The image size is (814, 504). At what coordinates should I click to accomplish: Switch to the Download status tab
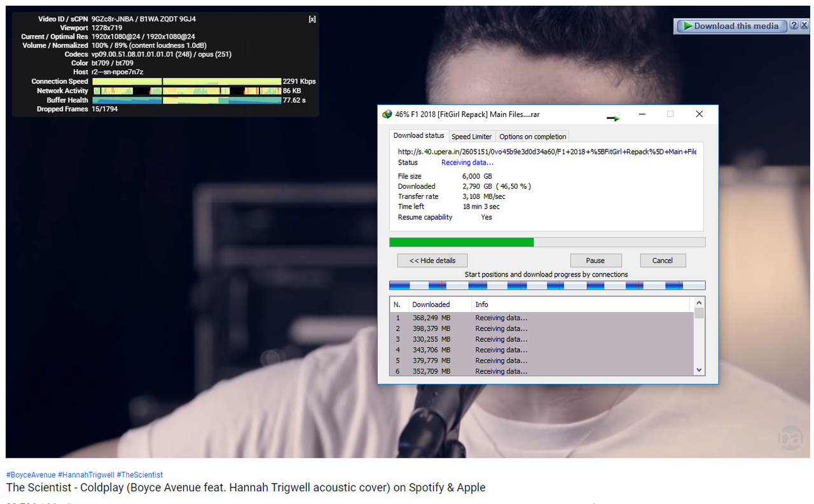(418, 136)
